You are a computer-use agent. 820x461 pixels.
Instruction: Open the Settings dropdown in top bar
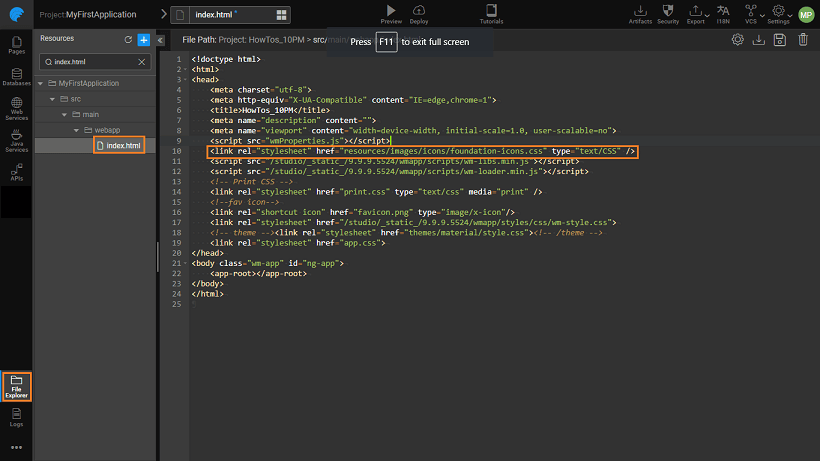[x=780, y=13]
